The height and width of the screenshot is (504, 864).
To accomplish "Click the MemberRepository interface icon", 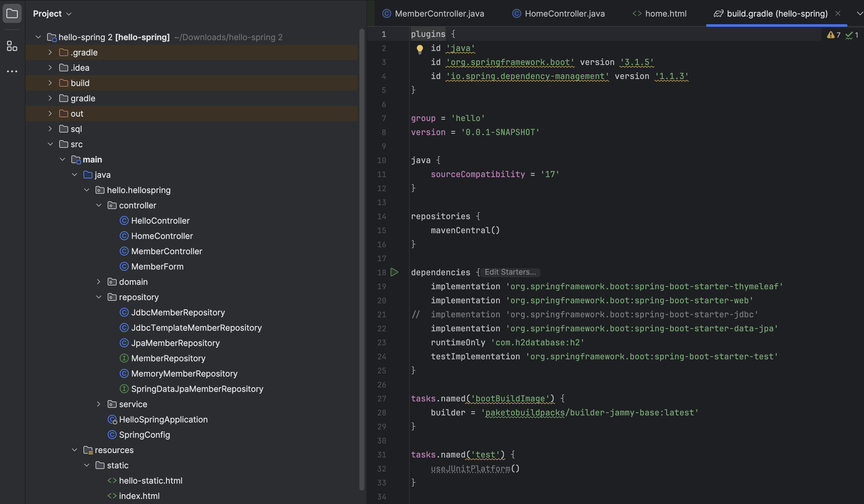I will point(124,358).
